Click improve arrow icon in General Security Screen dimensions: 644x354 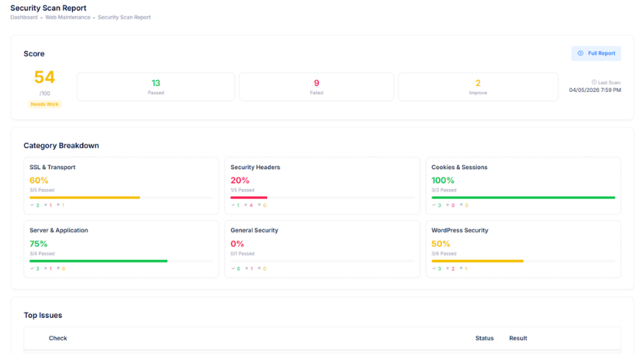(260, 269)
